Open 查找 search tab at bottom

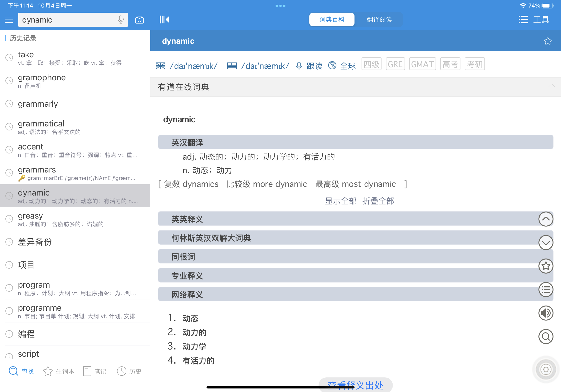pyautogui.click(x=21, y=371)
